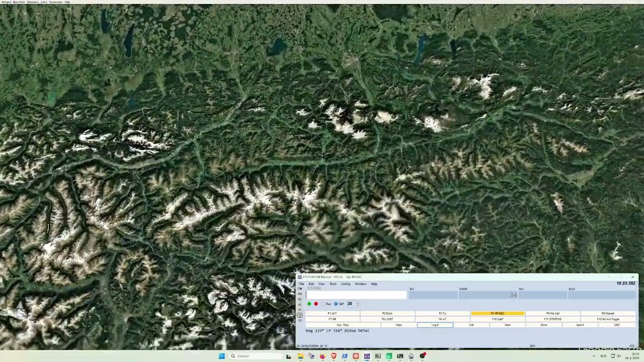Select the circled 15 band indicator
This screenshot has width=644, height=362.
click(300, 315)
